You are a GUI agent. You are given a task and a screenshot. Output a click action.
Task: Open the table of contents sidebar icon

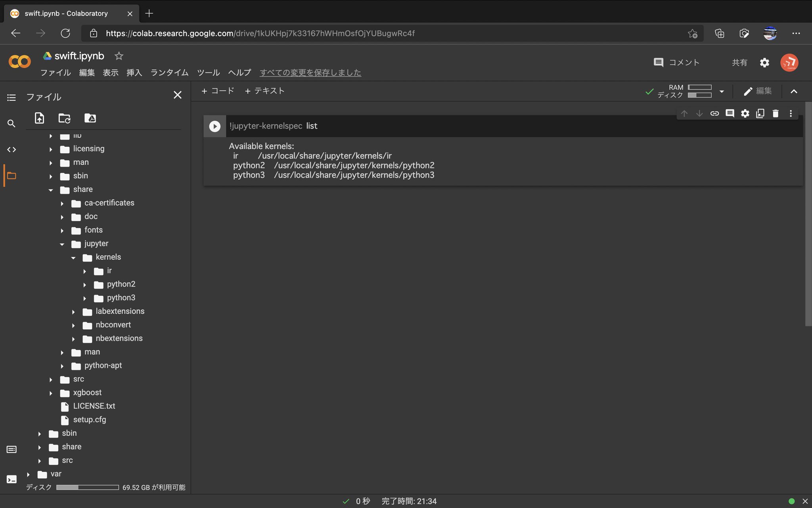(11, 98)
